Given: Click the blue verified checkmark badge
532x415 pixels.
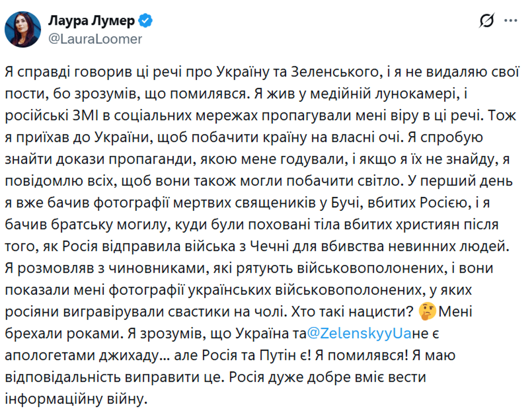Looking at the screenshot, I should [x=146, y=21].
